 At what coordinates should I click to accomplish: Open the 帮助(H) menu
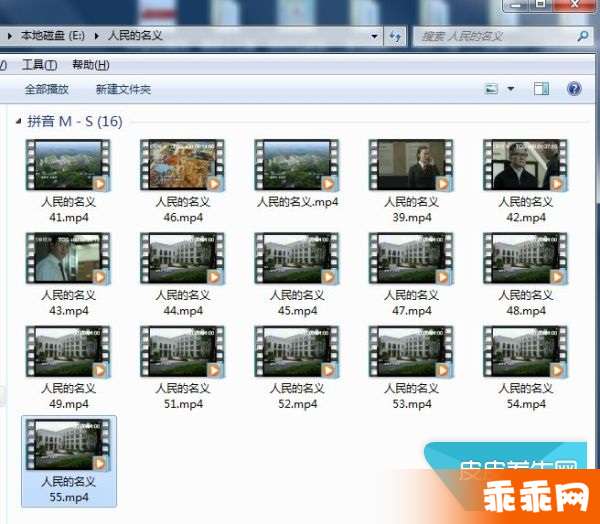click(x=91, y=65)
